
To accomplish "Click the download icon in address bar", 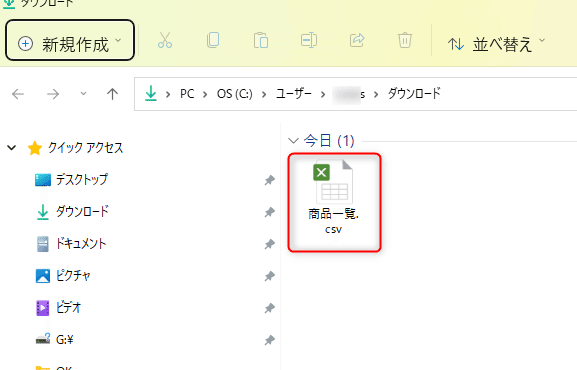I will [151, 94].
